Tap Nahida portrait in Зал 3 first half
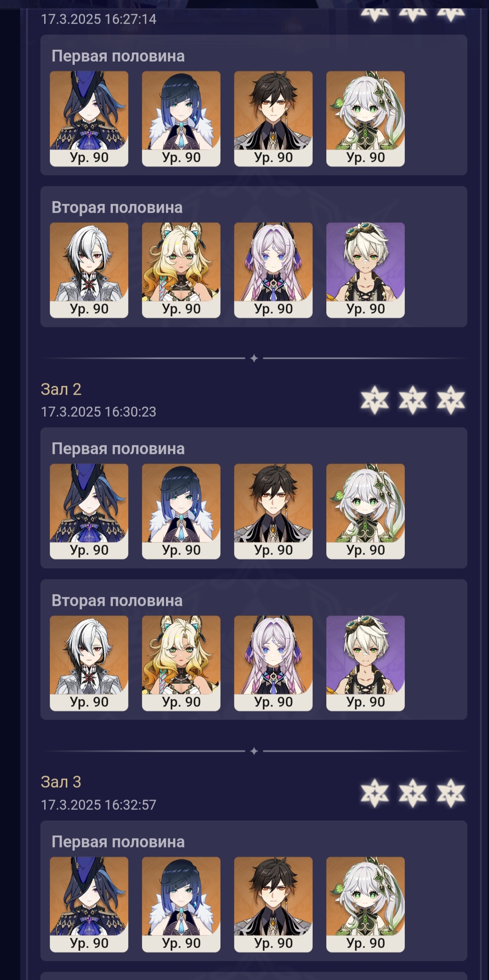Screen dimensions: 489x980 coord(365,904)
